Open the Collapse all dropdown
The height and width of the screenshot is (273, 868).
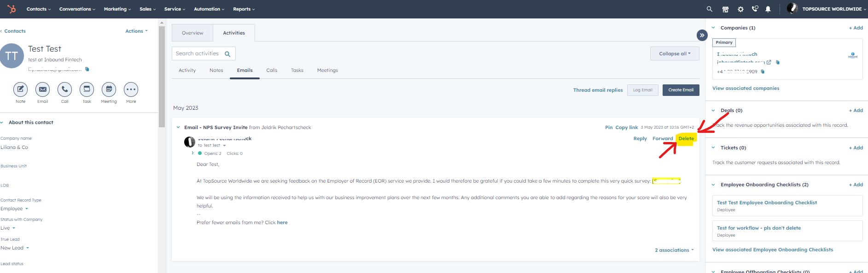tap(675, 53)
